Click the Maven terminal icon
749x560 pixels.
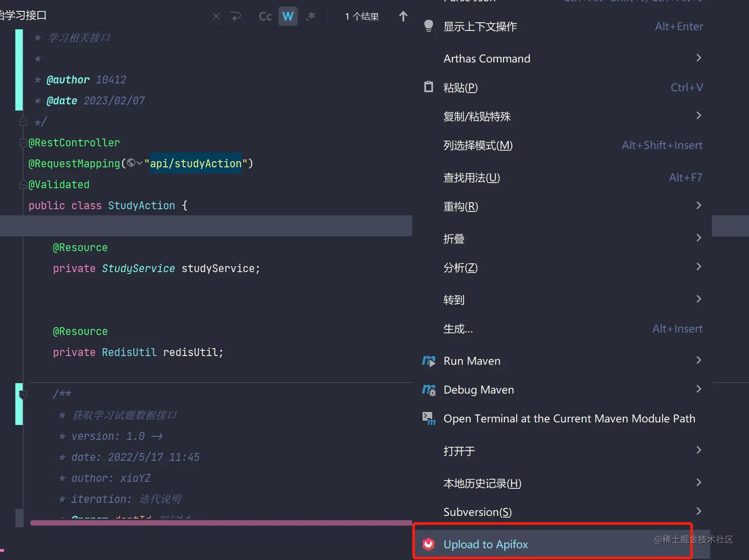coord(428,418)
